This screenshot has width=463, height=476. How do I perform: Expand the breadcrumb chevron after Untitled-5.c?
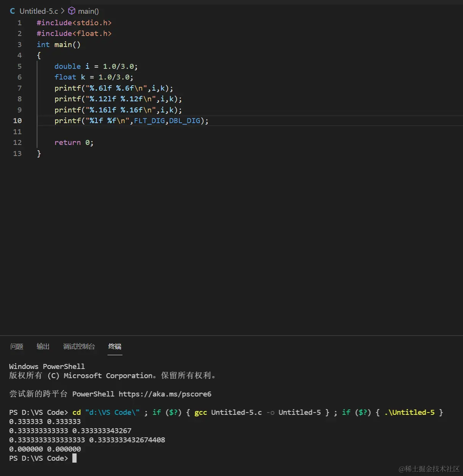click(63, 11)
